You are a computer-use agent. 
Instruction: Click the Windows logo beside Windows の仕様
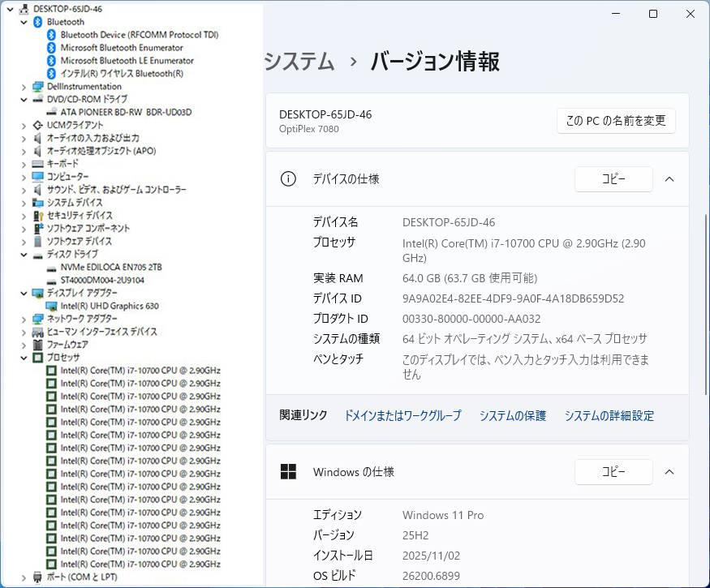click(288, 471)
